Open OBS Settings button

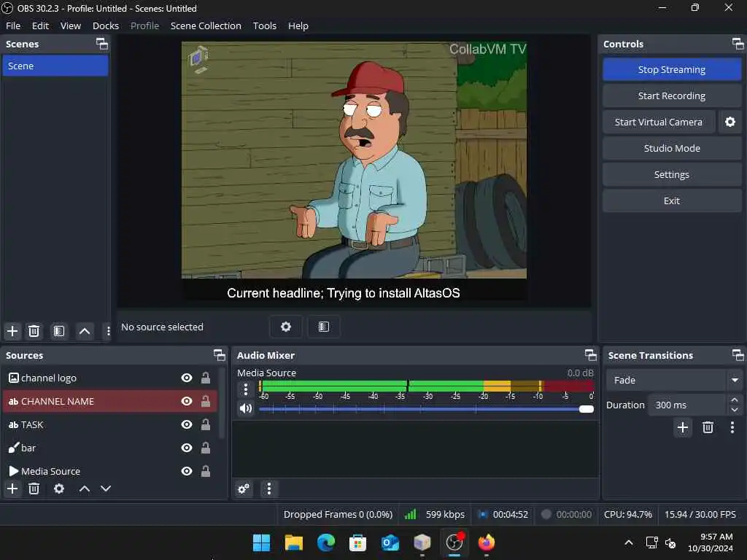tap(672, 174)
